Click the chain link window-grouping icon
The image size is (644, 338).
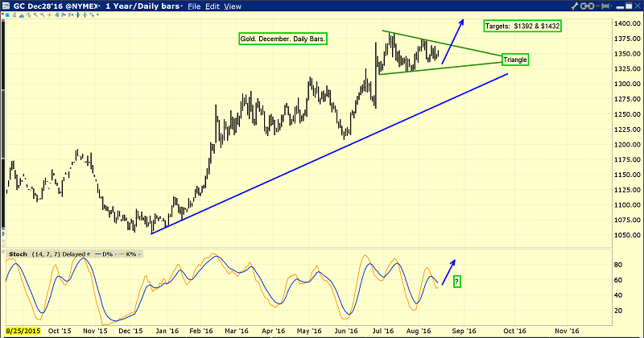[588, 6]
